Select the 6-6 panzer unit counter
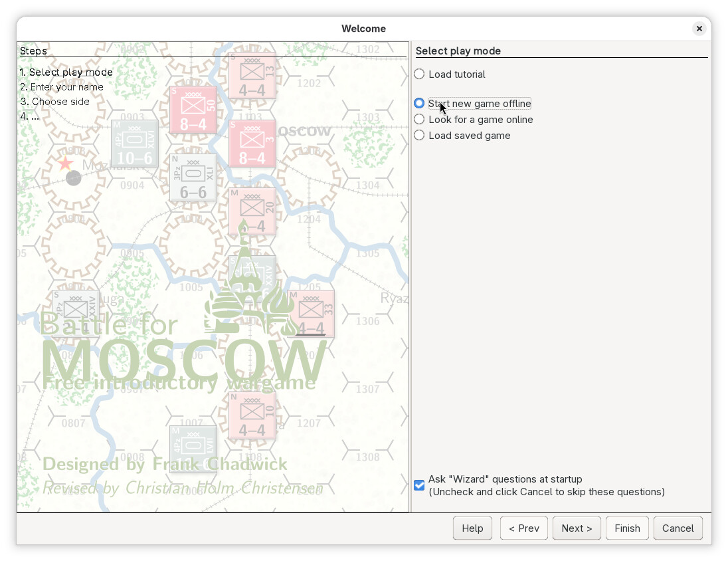This screenshot has width=728, height=561. point(193,177)
